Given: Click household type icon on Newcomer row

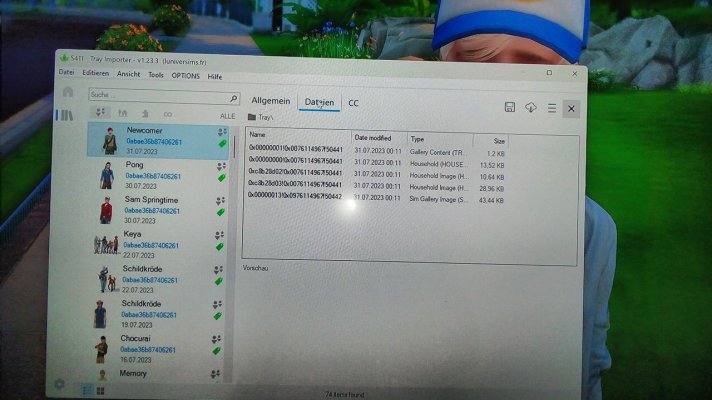Looking at the screenshot, I should [222, 132].
